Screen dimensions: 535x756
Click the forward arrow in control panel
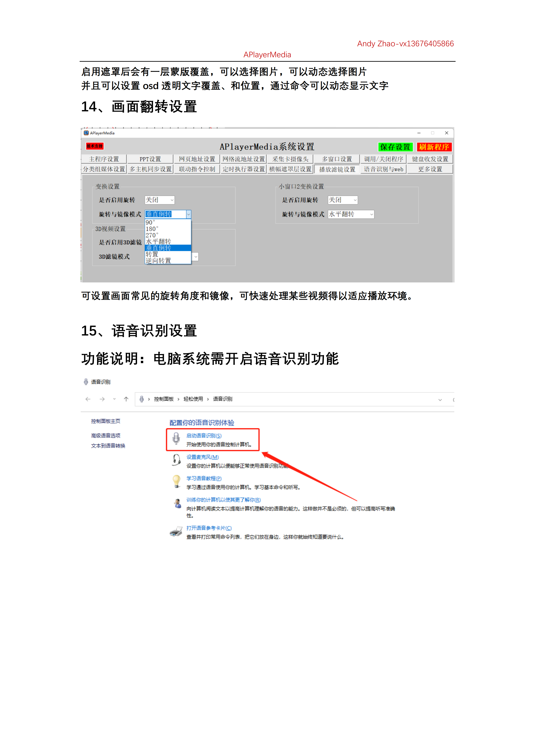point(102,399)
